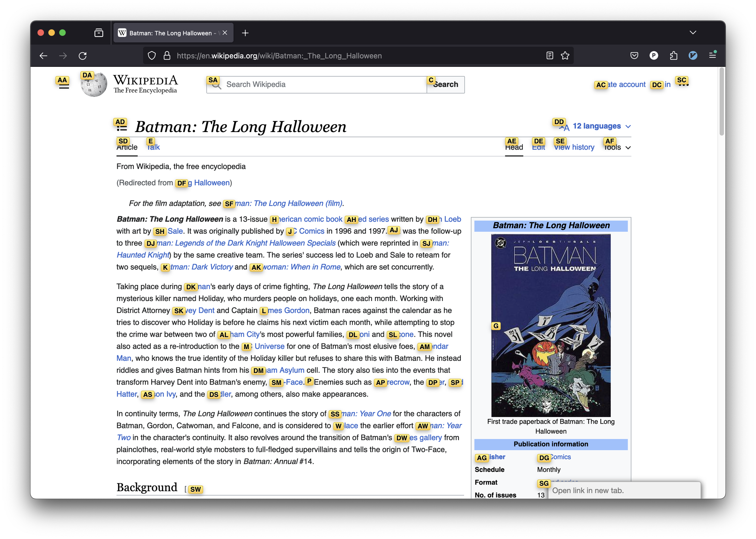Toggle the table of contents icon
Viewport: 756px width, 539px height.
(122, 127)
